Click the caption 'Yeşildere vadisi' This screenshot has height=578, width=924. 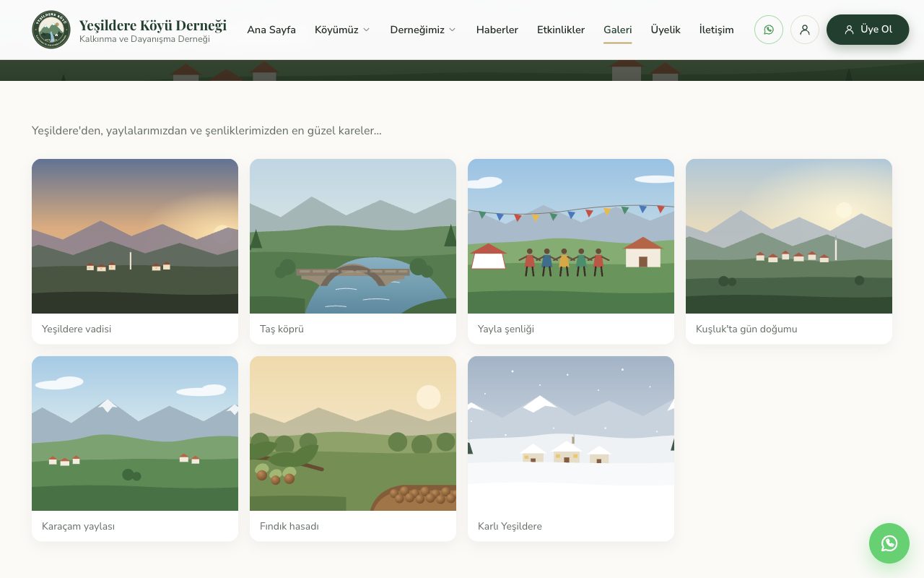pos(77,329)
